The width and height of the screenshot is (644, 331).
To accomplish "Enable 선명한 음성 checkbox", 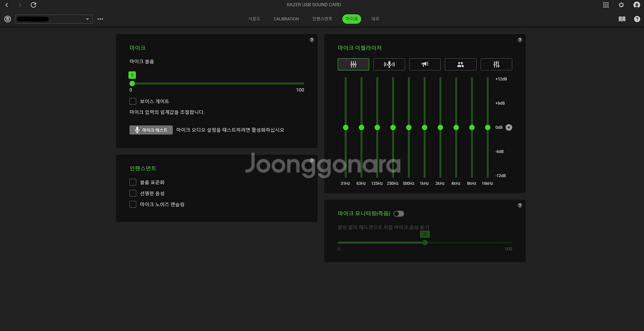I will [x=133, y=193].
